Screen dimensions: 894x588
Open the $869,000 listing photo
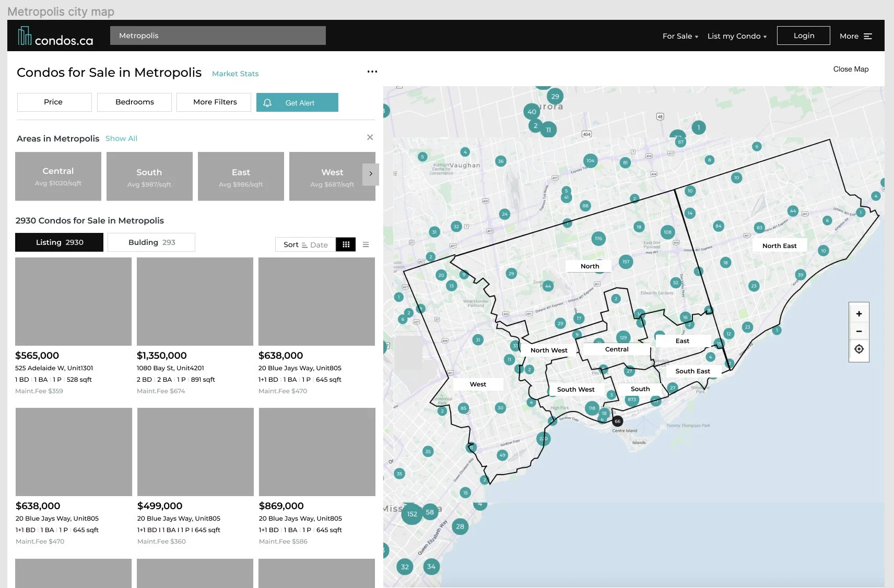pyautogui.click(x=317, y=452)
